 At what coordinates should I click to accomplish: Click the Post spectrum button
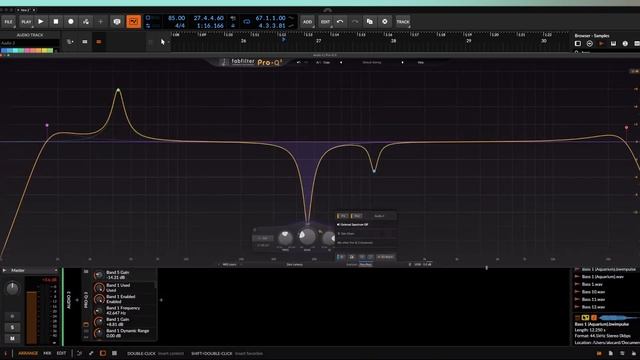click(356, 216)
